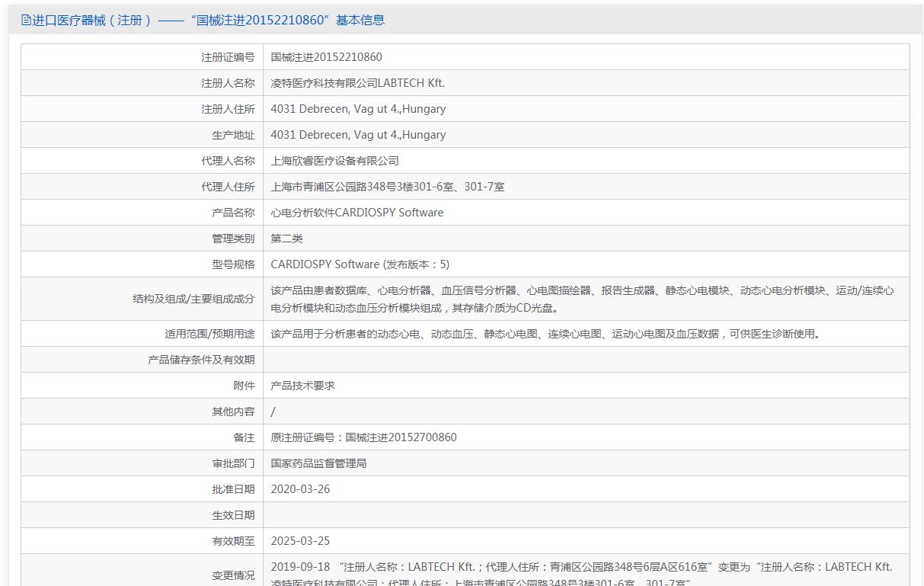924x586 pixels.
Task: Click the 适用范围/预期用途 description text
Action: point(545,334)
